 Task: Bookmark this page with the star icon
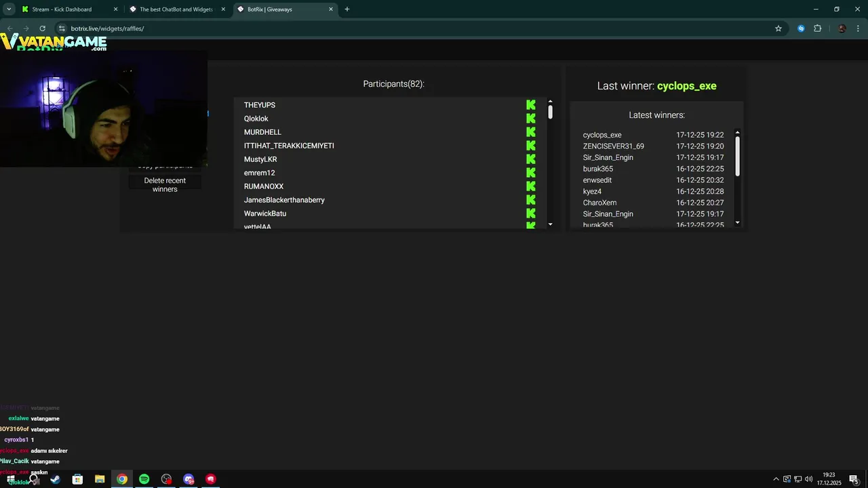778,28
